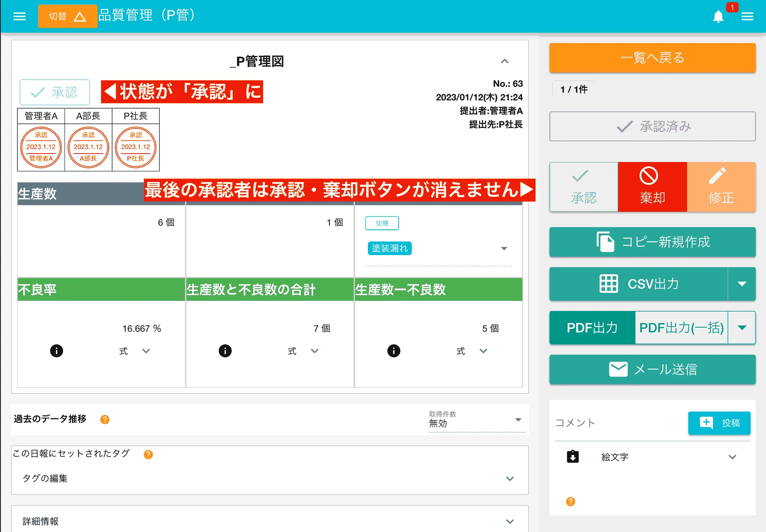Click the orange 切替 switch button in header

67,16
